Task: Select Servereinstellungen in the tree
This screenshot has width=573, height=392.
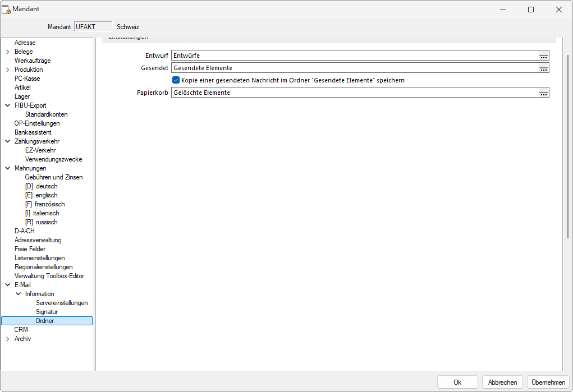Action: pyautogui.click(x=61, y=303)
